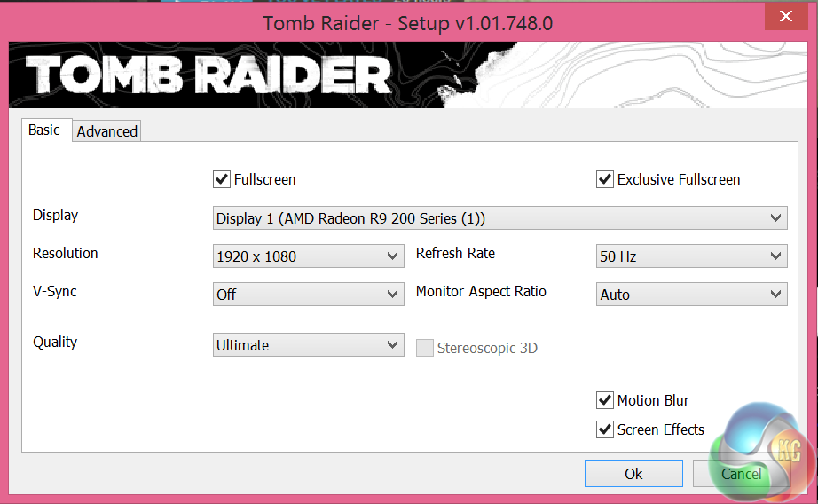Click the Display label text
The image size is (818, 504).
point(55,216)
